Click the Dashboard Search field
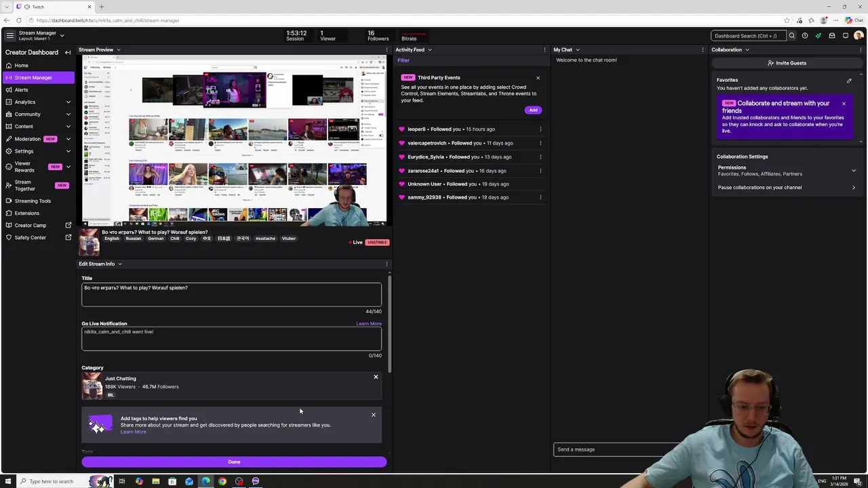This screenshot has width=868, height=488. click(x=748, y=35)
